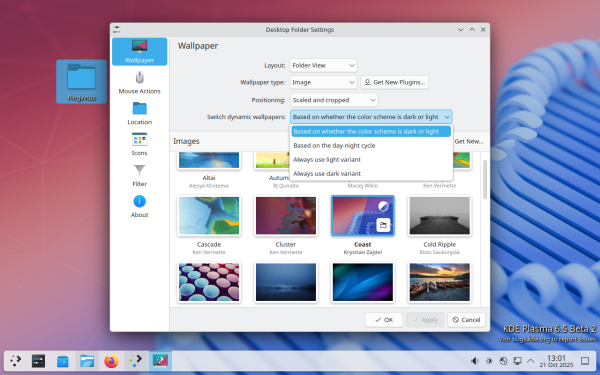Select the Pingvinus folder on the desktop
The image size is (600, 375).
(x=82, y=82)
